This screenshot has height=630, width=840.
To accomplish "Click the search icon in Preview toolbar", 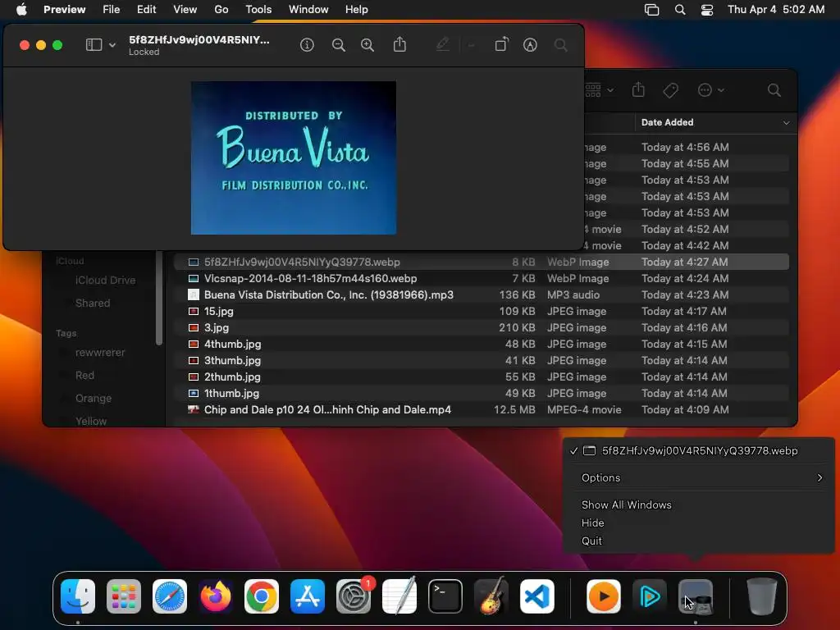I will [x=561, y=45].
